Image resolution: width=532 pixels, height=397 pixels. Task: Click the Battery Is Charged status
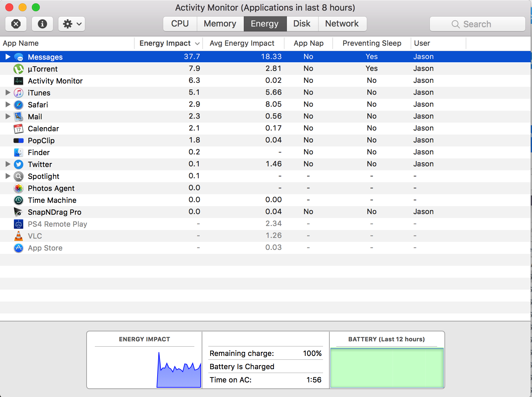[x=242, y=367]
